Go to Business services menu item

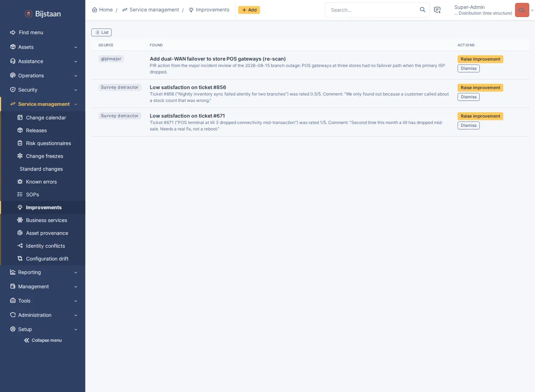[x=43, y=220]
